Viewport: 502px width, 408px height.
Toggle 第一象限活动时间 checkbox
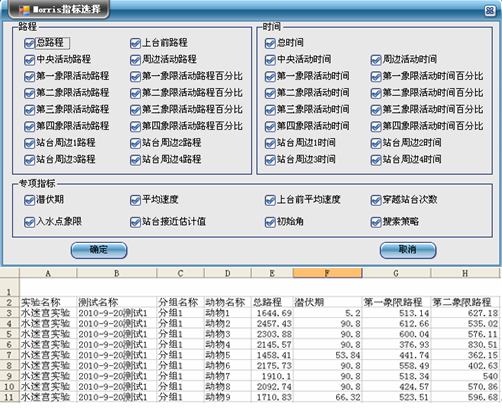point(270,77)
